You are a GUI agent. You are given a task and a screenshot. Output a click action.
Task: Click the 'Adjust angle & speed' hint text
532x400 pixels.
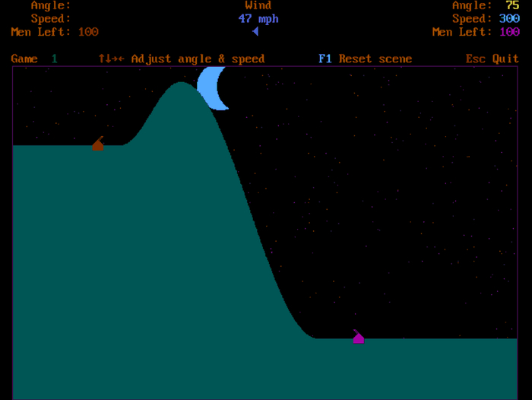point(198,59)
